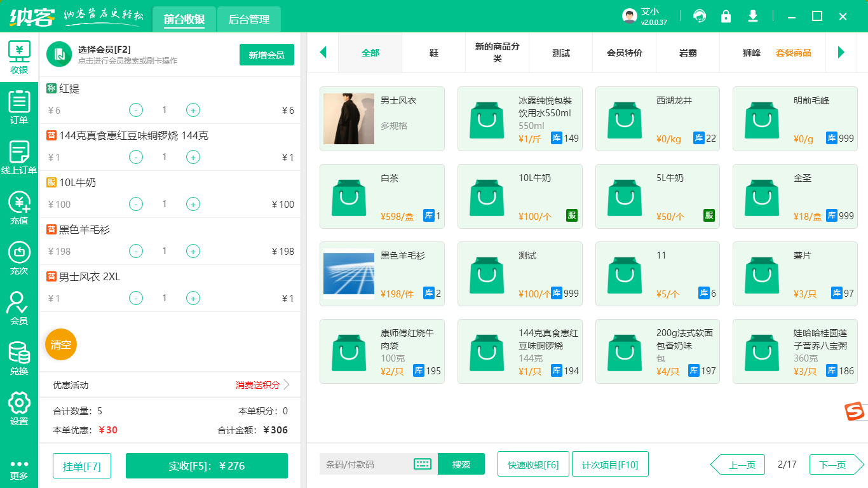Click the 实收[F5] ¥276 checkout button
Image resolution: width=868 pixels, height=488 pixels.
pyautogui.click(x=207, y=466)
